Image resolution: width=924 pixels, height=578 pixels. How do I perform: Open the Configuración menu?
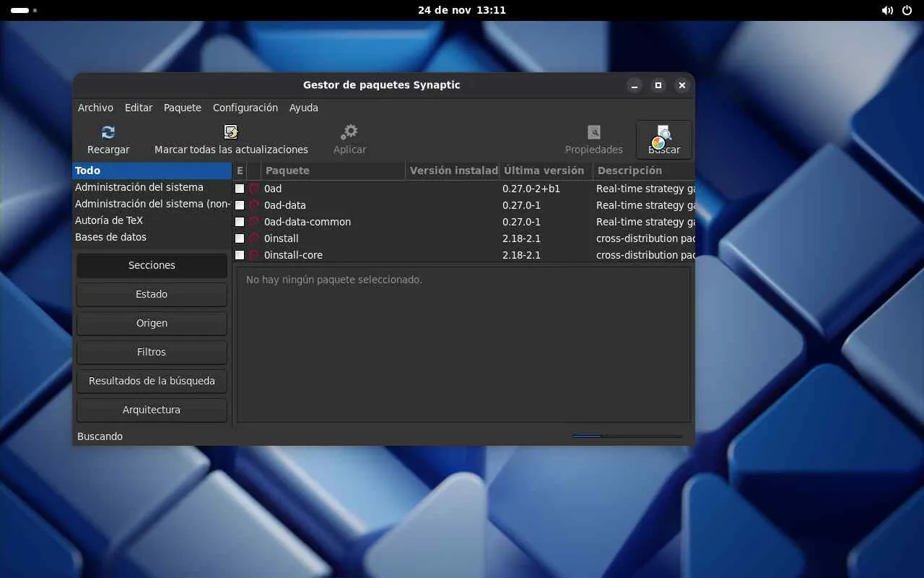tap(245, 108)
